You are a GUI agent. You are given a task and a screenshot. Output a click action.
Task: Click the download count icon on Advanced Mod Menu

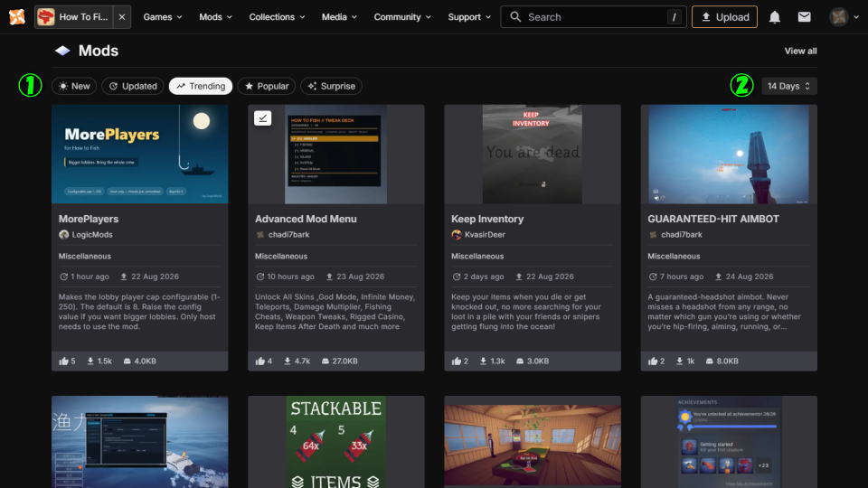tap(288, 361)
